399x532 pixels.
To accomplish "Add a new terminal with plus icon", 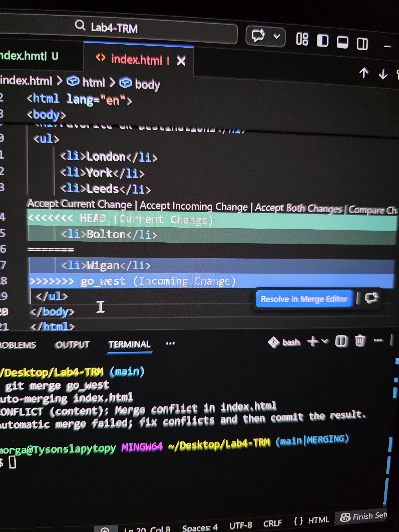I will tap(313, 341).
